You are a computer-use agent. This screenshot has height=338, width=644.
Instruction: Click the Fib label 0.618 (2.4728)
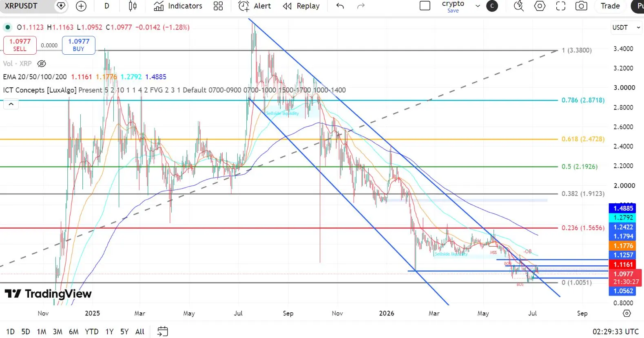(583, 139)
